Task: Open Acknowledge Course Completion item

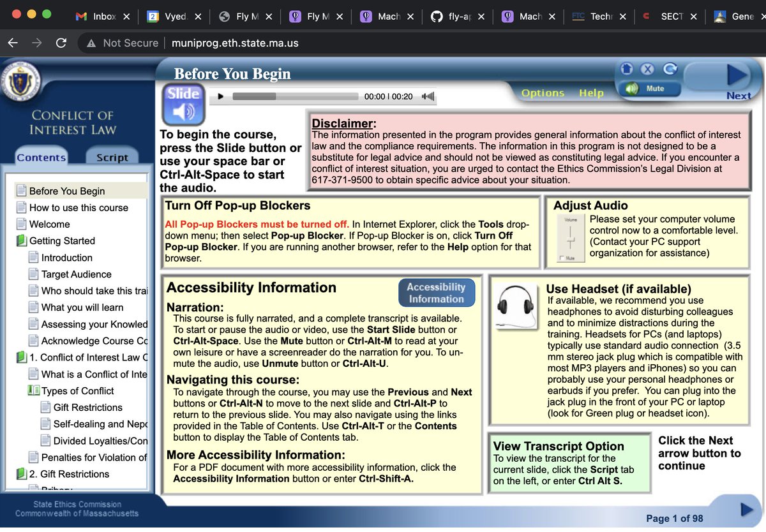Action: (94, 341)
